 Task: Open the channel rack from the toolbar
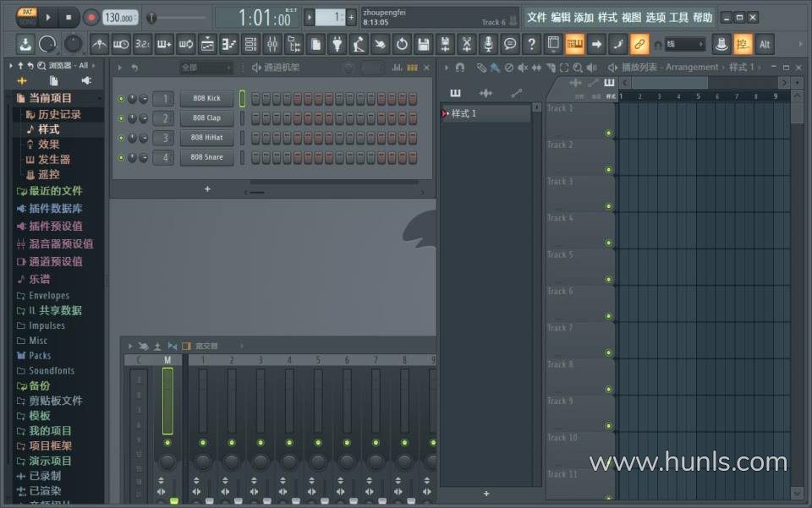click(x=250, y=45)
